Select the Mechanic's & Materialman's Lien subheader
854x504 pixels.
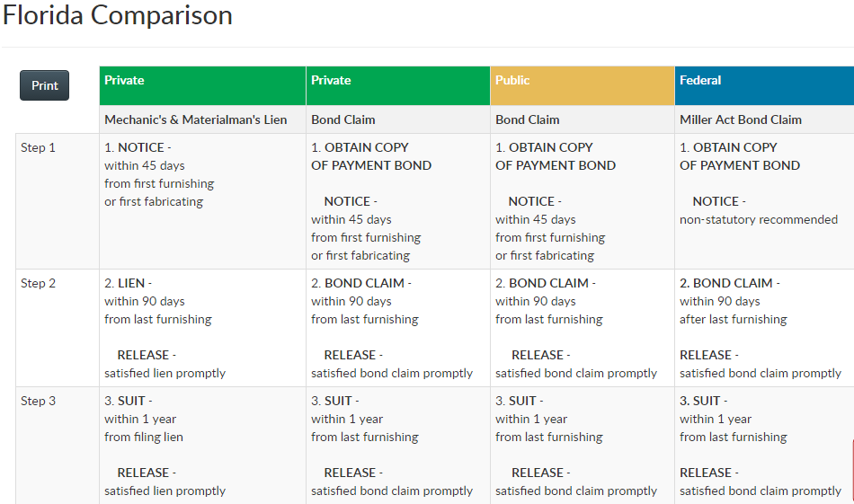coord(195,119)
